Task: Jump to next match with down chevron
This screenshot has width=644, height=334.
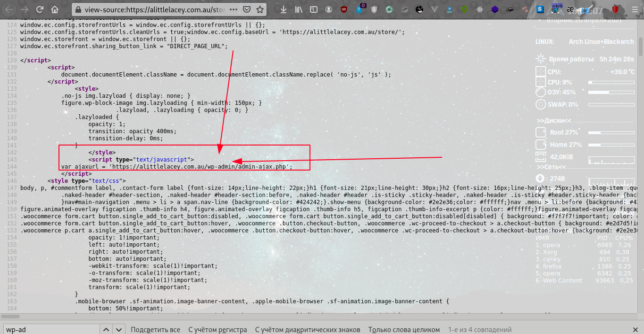Action: click(119, 329)
